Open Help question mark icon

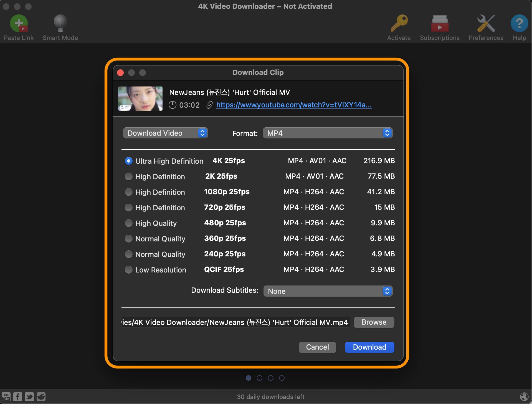pyautogui.click(x=519, y=24)
